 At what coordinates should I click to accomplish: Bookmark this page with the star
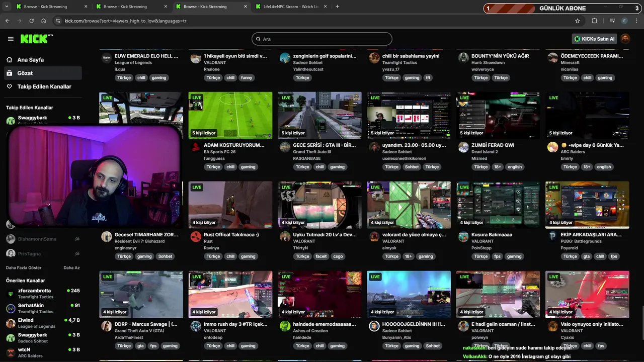pos(578,21)
